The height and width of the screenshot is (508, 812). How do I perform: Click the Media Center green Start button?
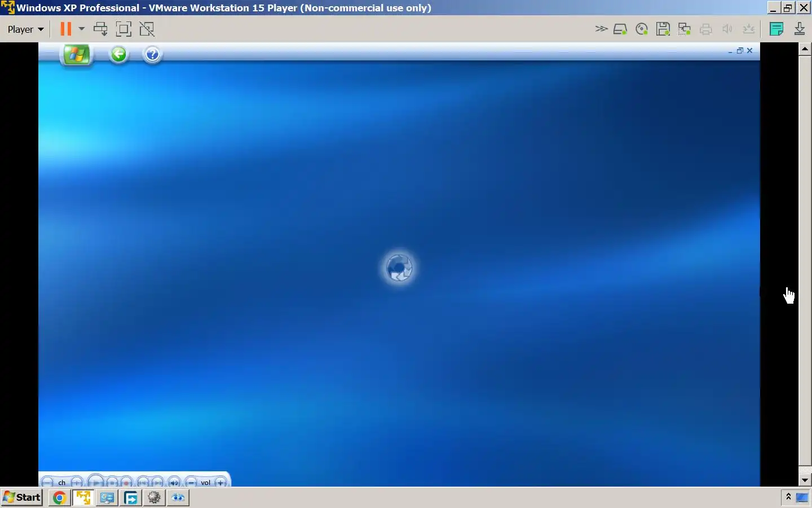[x=77, y=55]
